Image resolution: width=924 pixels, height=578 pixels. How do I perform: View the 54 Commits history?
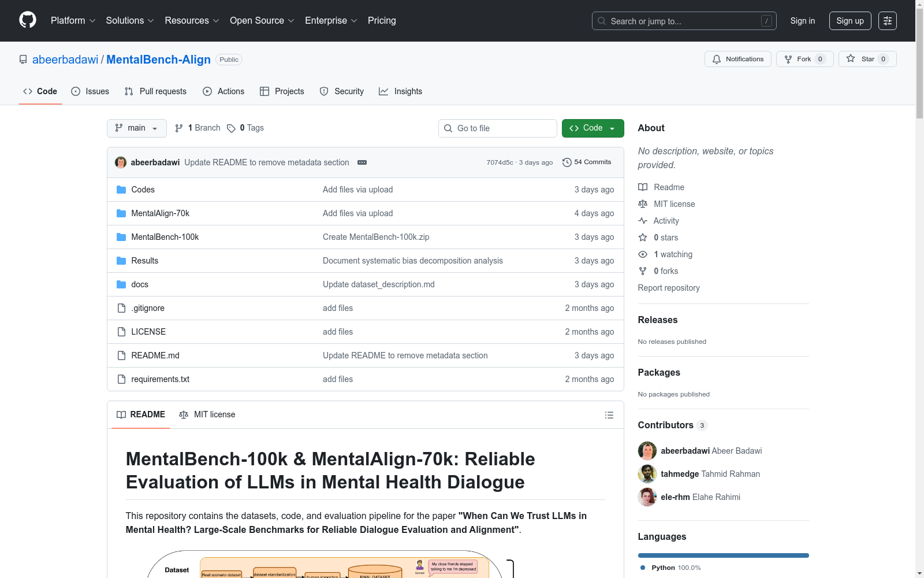click(587, 162)
